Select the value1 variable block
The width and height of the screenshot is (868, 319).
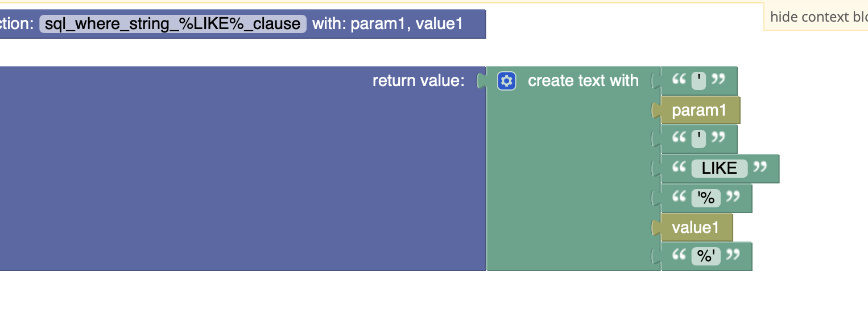click(695, 227)
